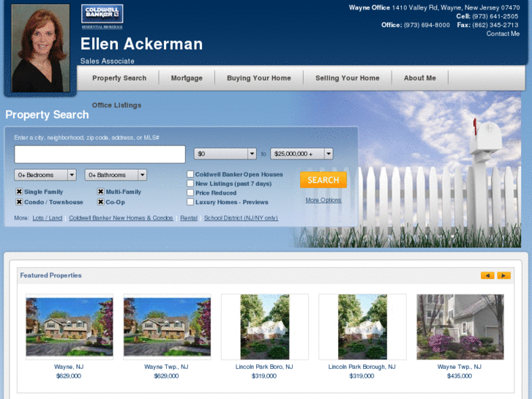Open the More Options link

coord(323,200)
